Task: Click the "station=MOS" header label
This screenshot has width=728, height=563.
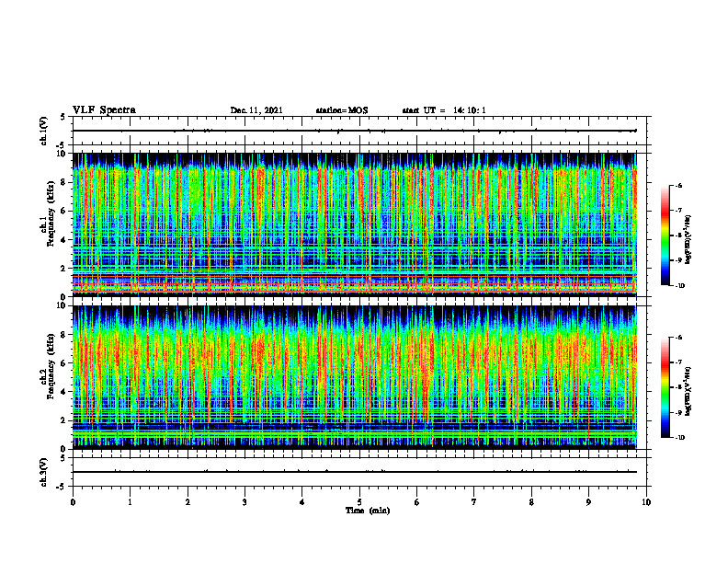Action: [342, 110]
